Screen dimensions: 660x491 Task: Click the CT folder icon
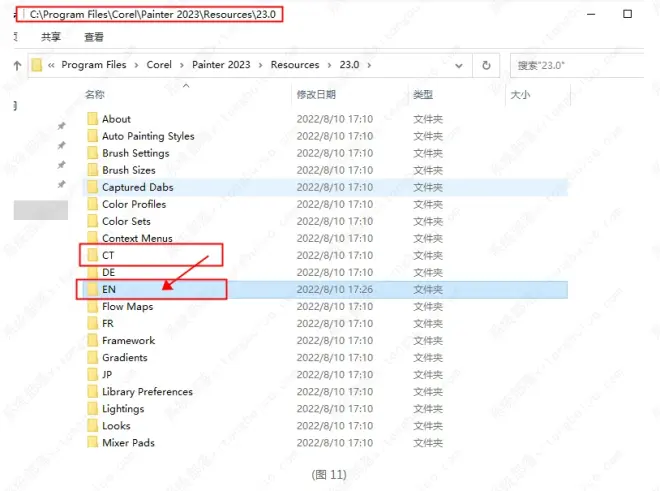tap(93, 255)
